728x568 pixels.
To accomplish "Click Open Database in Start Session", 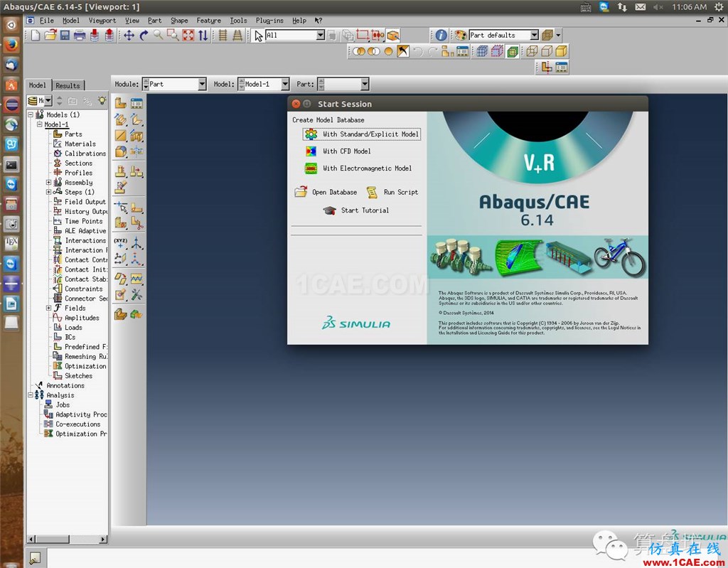I will (326, 192).
